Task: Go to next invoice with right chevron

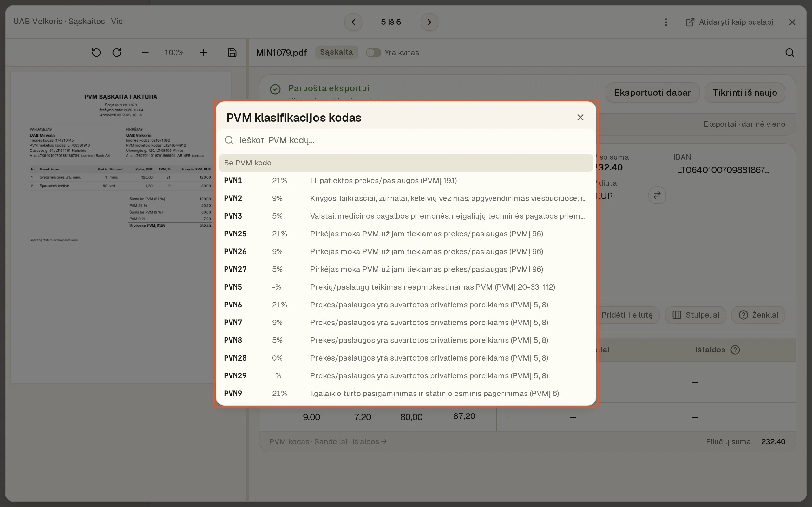Action: (429, 22)
